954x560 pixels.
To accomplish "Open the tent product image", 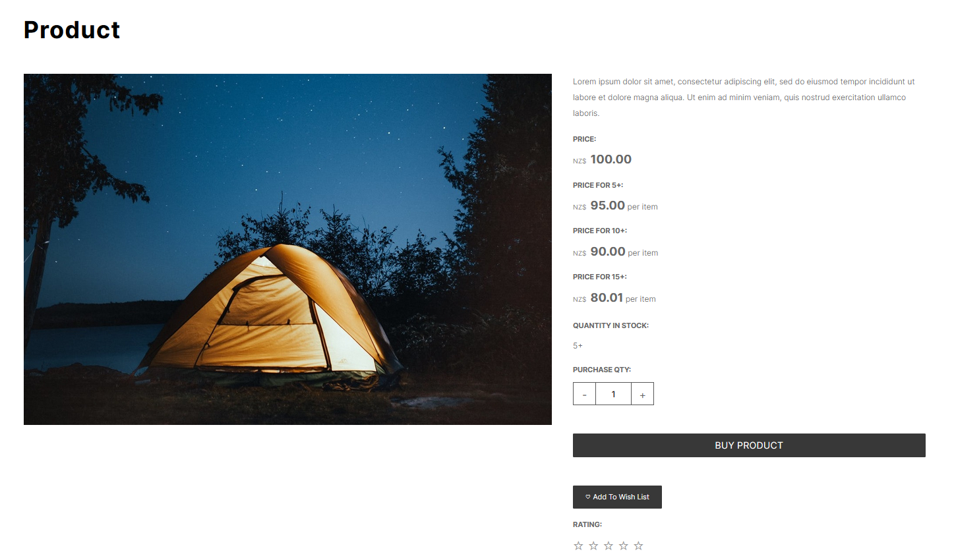I will 287,249.
